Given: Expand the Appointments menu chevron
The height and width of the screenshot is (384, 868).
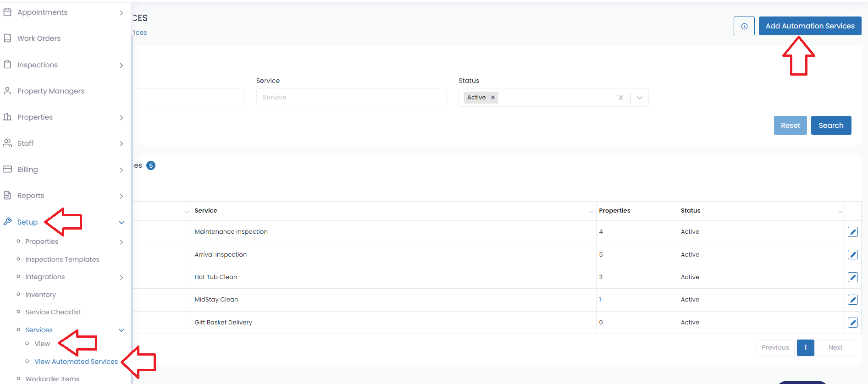Looking at the screenshot, I should [122, 13].
